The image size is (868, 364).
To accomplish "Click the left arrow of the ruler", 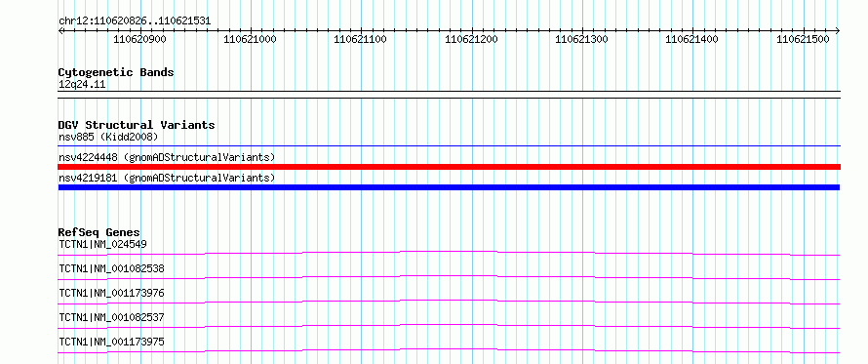I will click(x=60, y=30).
